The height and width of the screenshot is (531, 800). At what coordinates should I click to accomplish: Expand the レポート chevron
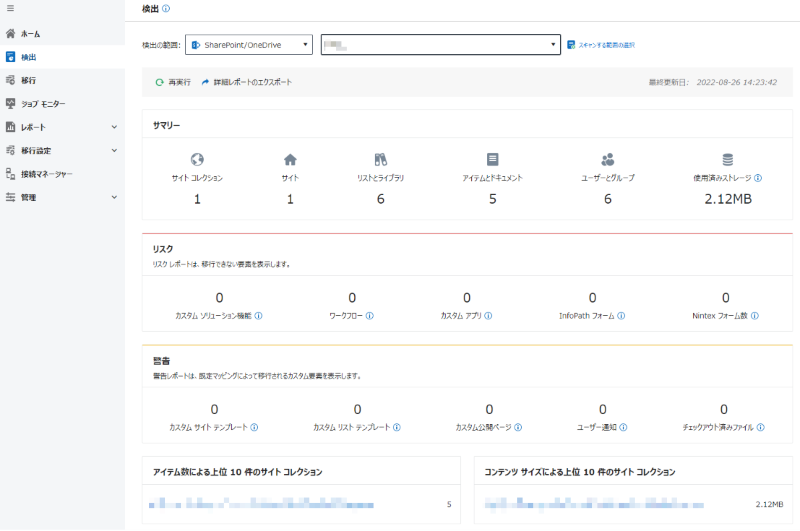(x=114, y=127)
